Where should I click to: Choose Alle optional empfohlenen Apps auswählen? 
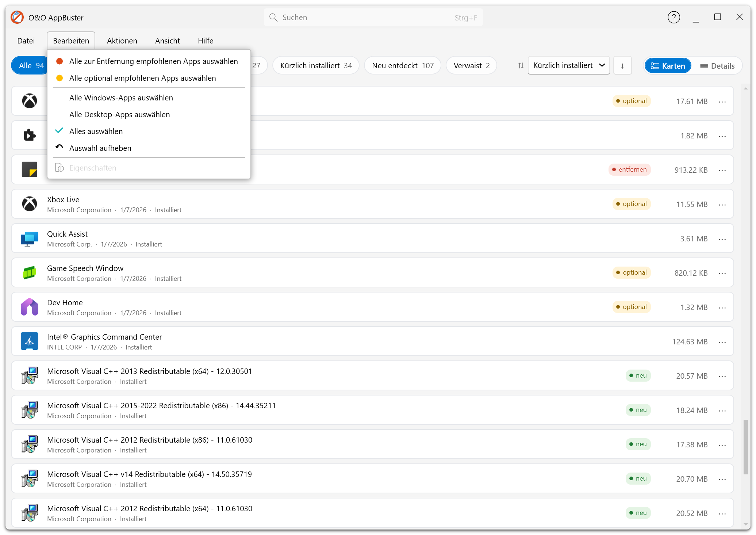coord(149,78)
